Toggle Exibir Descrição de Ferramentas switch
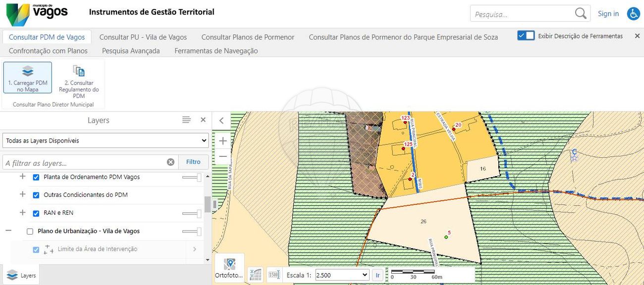The image size is (644, 285). click(x=526, y=36)
